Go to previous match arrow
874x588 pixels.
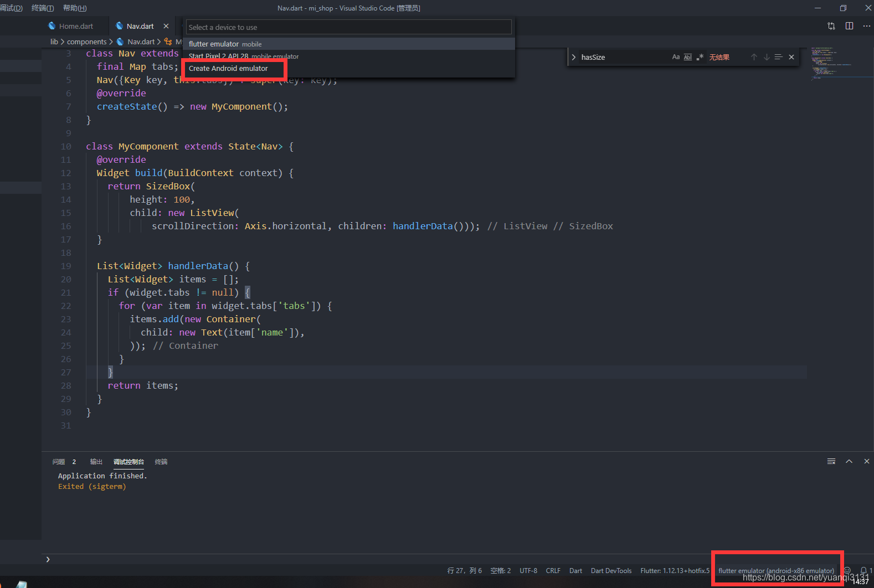pyautogui.click(x=754, y=57)
